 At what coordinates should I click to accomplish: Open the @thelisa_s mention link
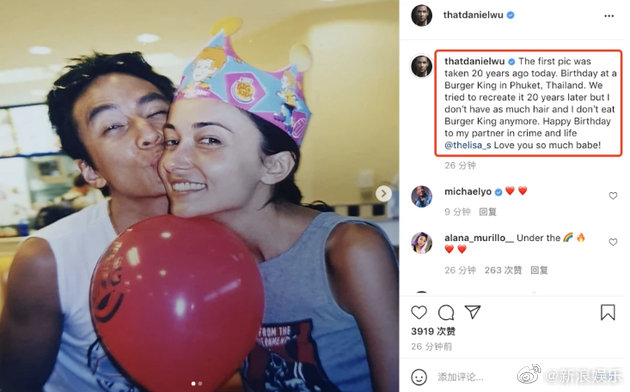point(468,145)
